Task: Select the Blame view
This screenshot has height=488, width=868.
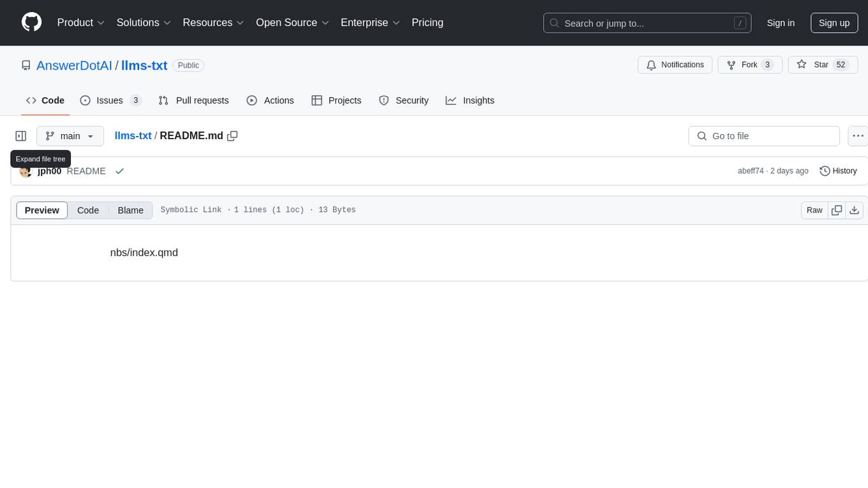Action: 130,210
